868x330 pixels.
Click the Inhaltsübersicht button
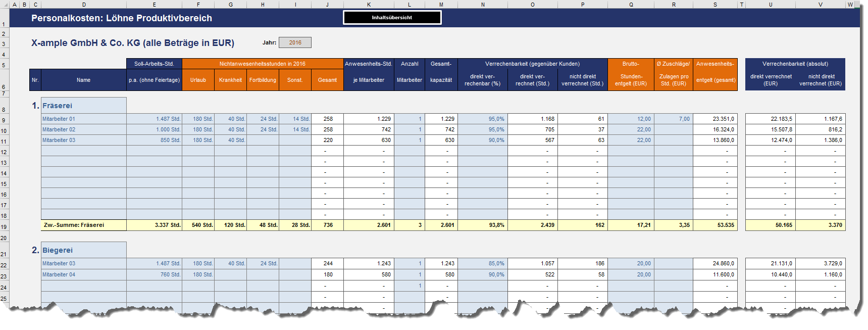coord(392,18)
